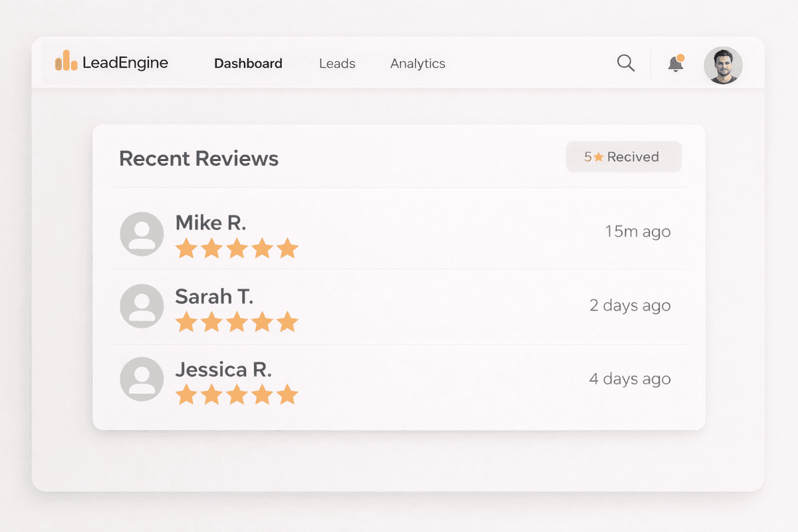Click the notification bell icon
The height and width of the screenshot is (532, 798).
click(x=674, y=63)
